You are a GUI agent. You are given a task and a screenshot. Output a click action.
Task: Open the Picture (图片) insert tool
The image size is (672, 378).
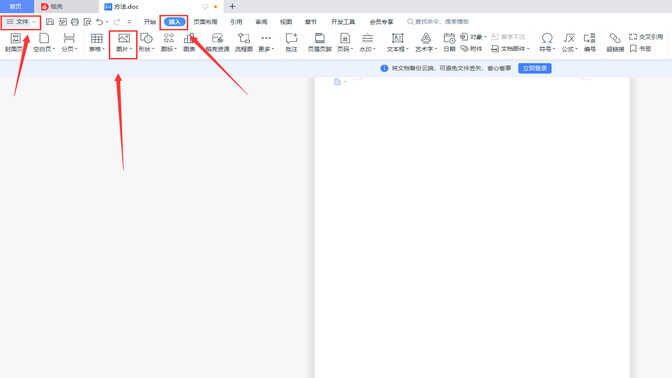tap(123, 42)
